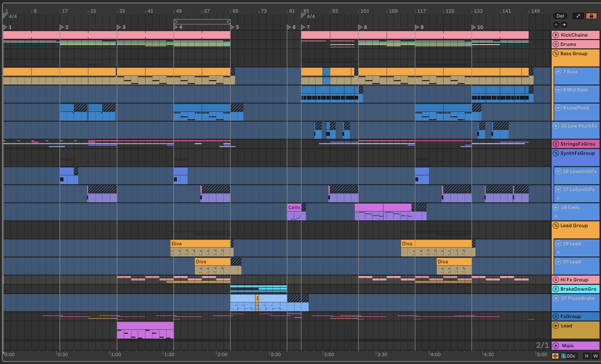601x364 pixels.
Task: Click the Main track play icon
Action: coord(556,346)
